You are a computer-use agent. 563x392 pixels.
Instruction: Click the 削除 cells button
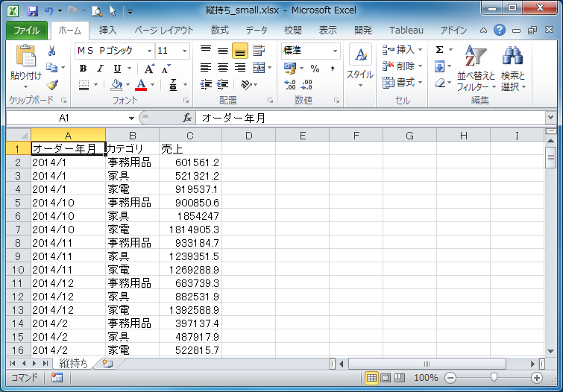[402, 66]
